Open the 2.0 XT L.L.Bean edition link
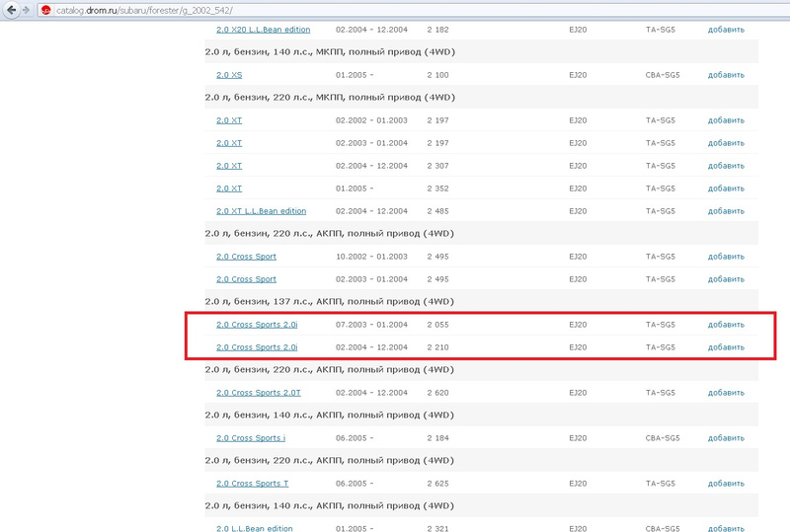790x532 pixels. pyautogui.click(x=261, y=211)
